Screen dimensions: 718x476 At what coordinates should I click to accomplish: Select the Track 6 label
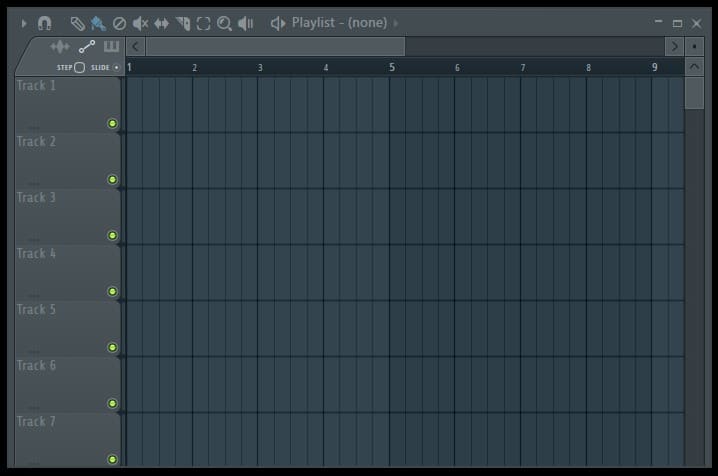(x=36, y=365)
